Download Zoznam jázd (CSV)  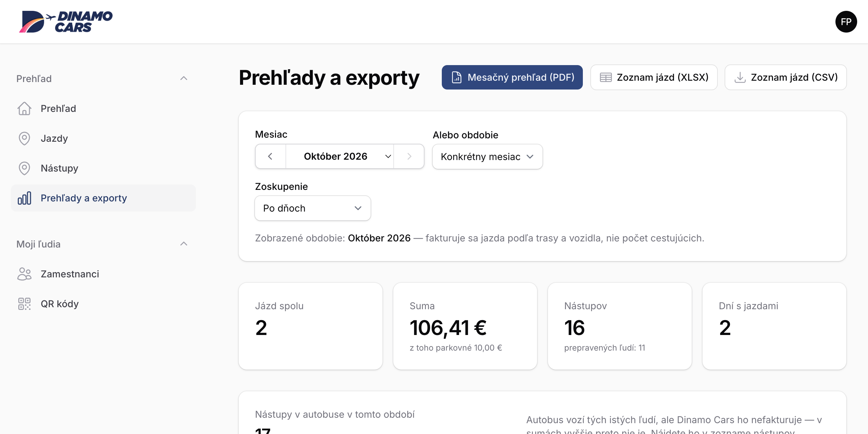pyautogui.click(x=785, y=77)
